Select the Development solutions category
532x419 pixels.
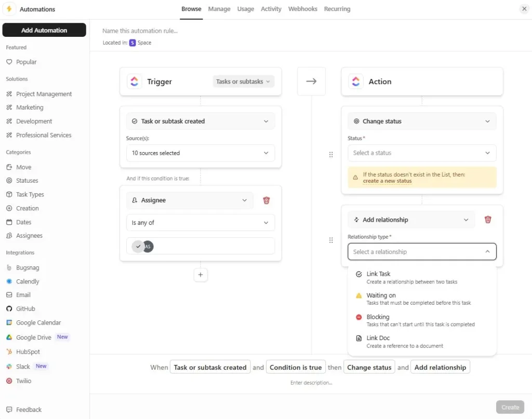(29, 121)
